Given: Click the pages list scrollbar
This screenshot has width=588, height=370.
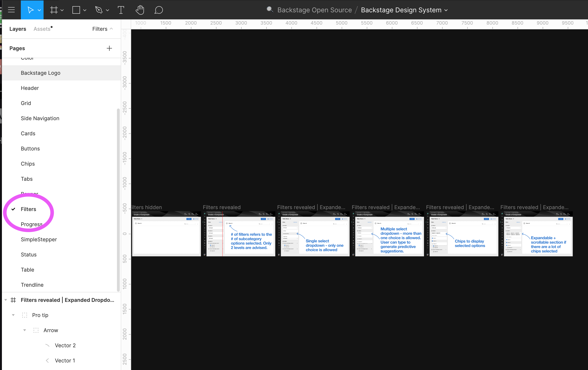Looking at the screenshot, I should (x=118, y=200).
